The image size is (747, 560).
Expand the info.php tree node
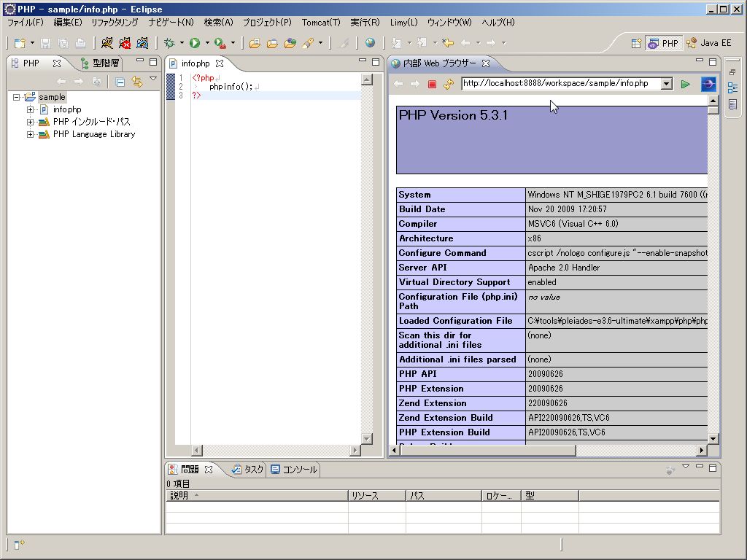30,109
